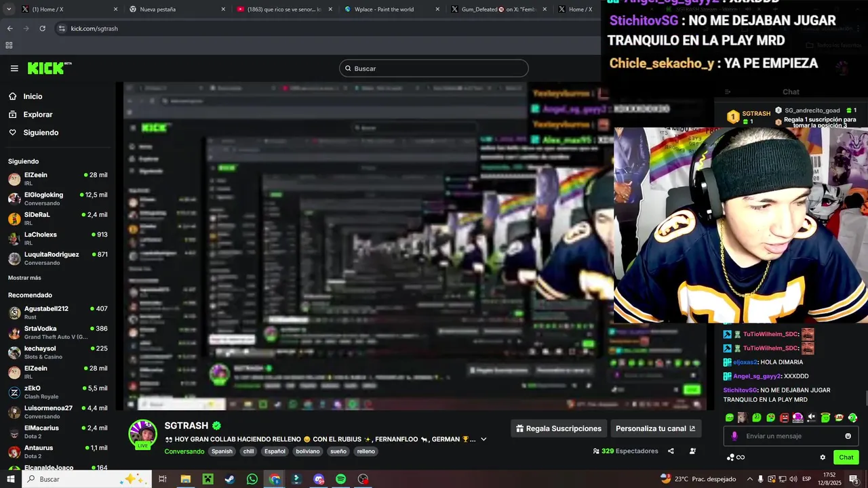The height and width of the screenshot is (488, 868).
Task: Click 329 Espectadores viewer count
Action: point(625,451)
